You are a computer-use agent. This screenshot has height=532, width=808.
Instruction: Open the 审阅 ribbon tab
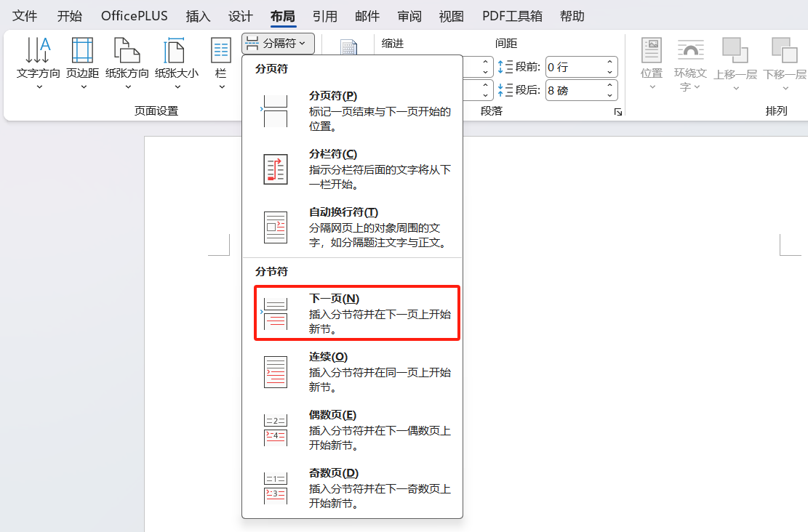tap(409, 15)
